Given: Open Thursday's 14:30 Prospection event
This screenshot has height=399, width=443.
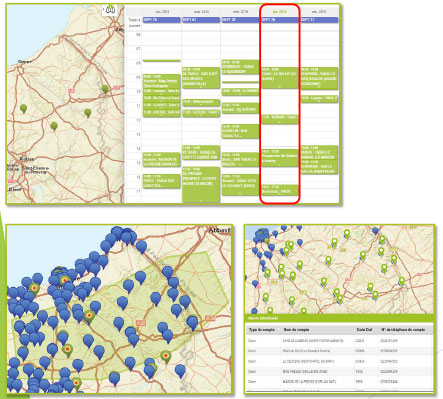Looking at the screenshot, I should (x=280, y=158).
